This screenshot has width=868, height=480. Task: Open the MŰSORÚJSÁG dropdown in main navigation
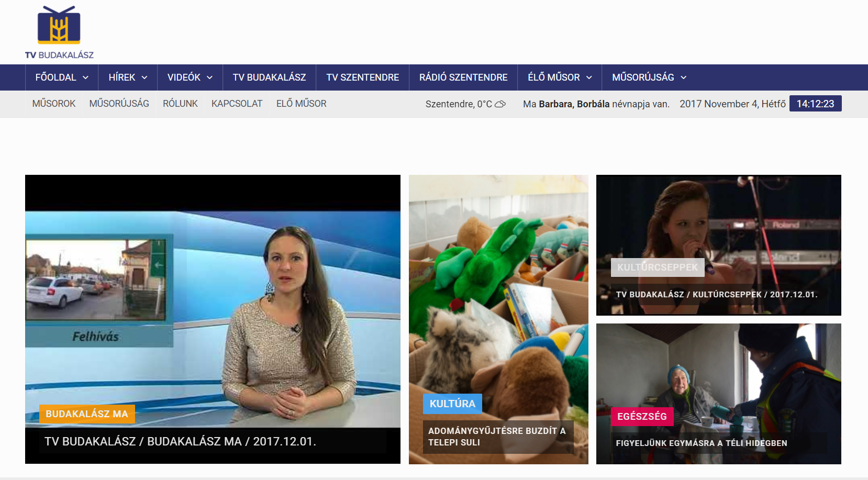[x=649, y=77]
